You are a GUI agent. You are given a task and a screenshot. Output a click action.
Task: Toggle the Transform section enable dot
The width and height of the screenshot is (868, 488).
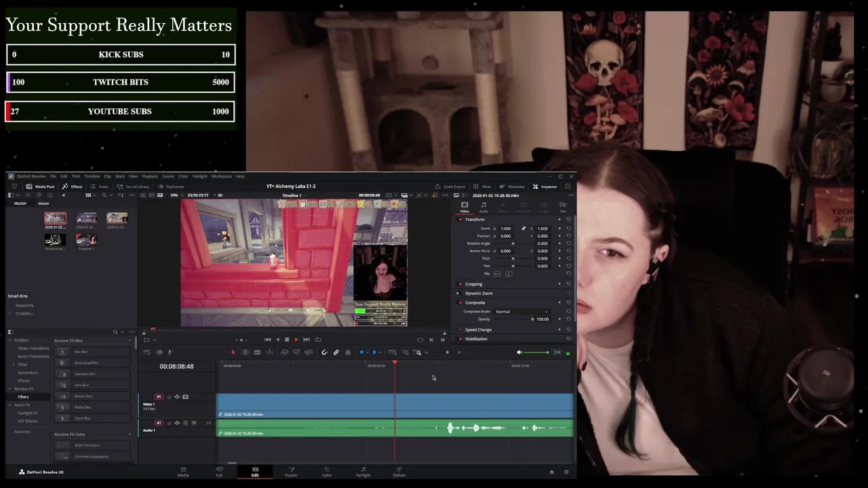pos(460,220)
